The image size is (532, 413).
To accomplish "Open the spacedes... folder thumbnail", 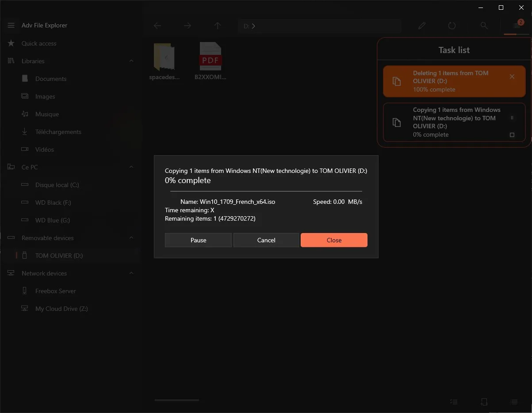I will click(x=165, y=62).
